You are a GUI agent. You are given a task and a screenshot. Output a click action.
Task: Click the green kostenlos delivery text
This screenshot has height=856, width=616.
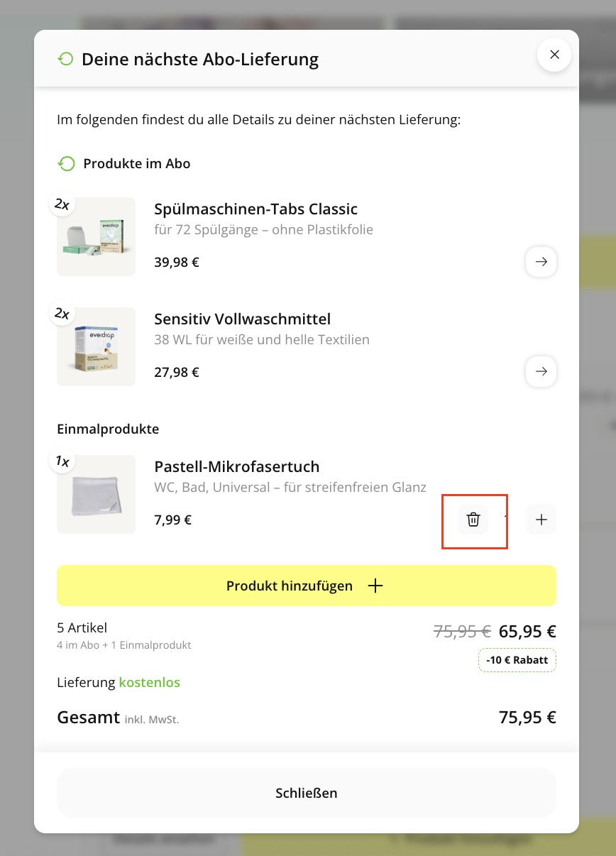149,683
